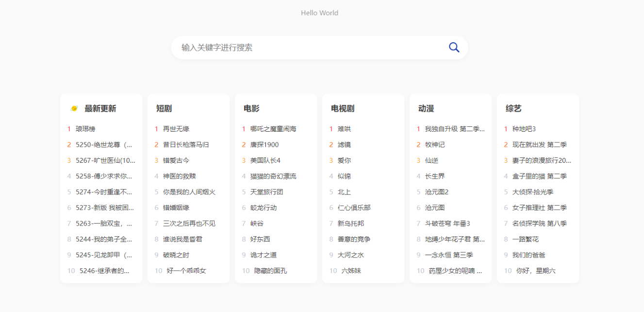Select 5273-新版 我被困 entry
The height and width of the screenshot is (312, 644).
104,208
